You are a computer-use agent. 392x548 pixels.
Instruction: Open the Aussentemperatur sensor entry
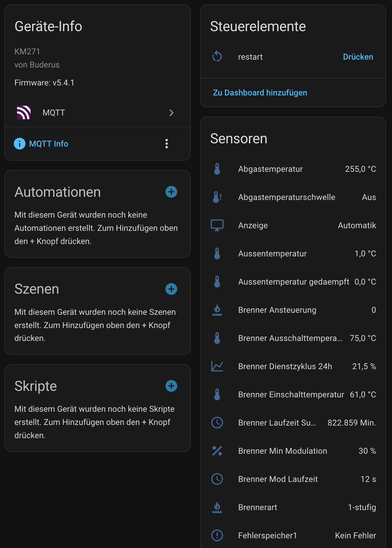click(x=293, y=253)
